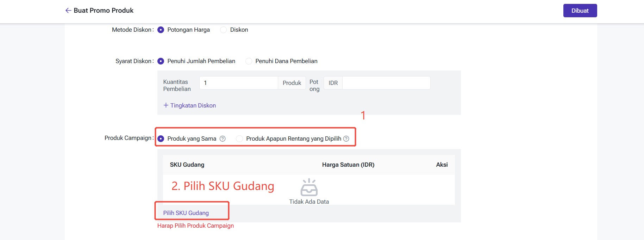Image resolution: width=644 pixels, height=240 pixels.
Task: Choose Produk Apapun Rentang yang Dipilih option
Action: (239, 139)
